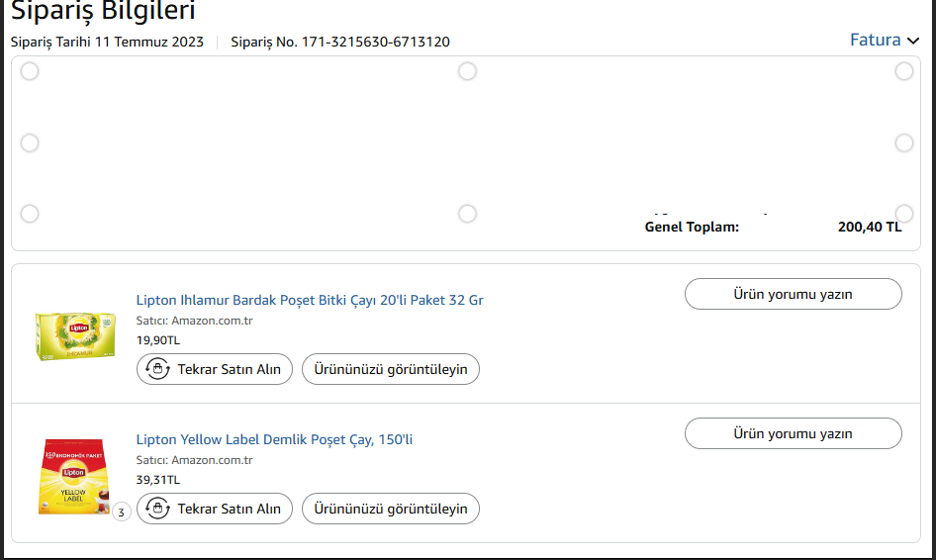Click the buy-again icon for Lipton Ihlamur
Viewport: 936px width, 560px height.
pos(156,369)
